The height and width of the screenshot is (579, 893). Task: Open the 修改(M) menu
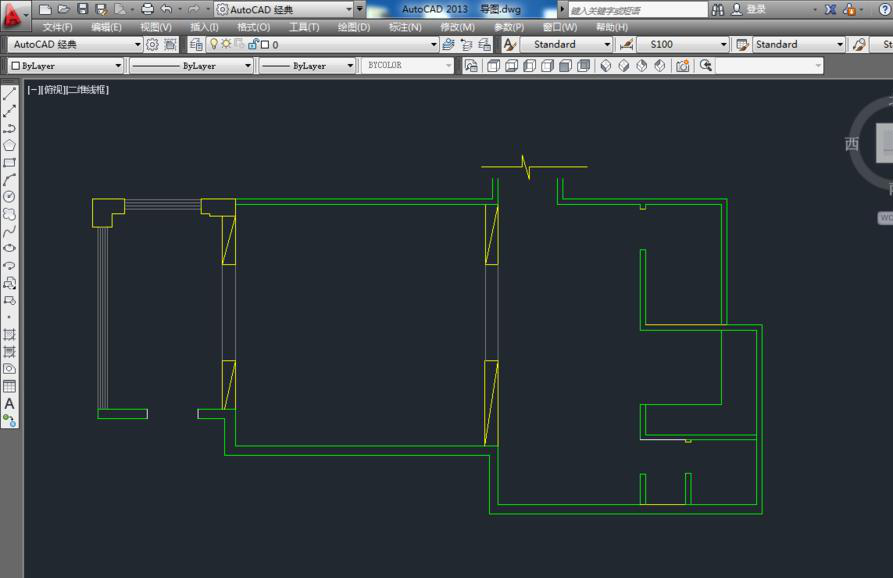point(457,27)
